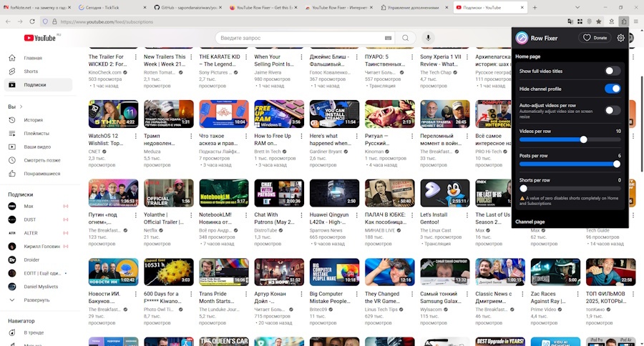The height and width of the screenshot is (346, 644).
Task: Open Плейлисты in the sidebar
Action: tap(36, 134)
